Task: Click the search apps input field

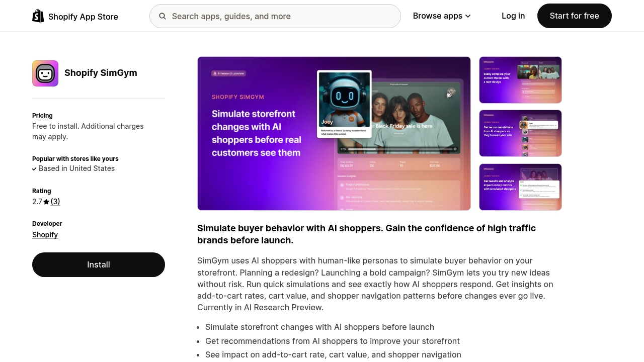Action: pyautogui.click(x=275, y=16)
